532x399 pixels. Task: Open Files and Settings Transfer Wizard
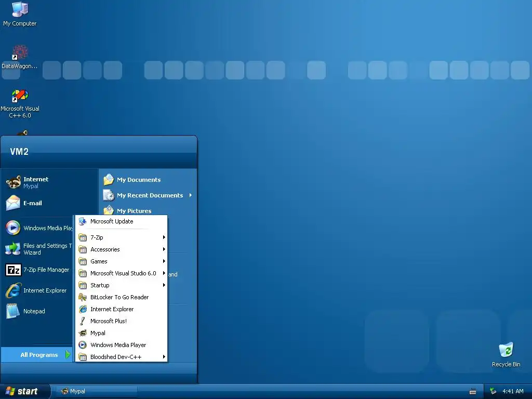(38, 249)
